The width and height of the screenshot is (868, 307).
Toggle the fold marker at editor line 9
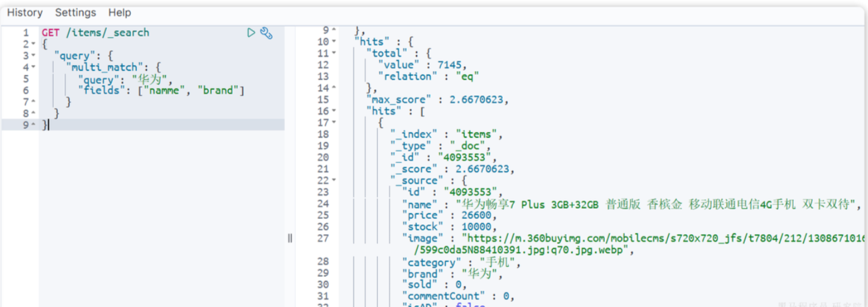pos(34,125)
